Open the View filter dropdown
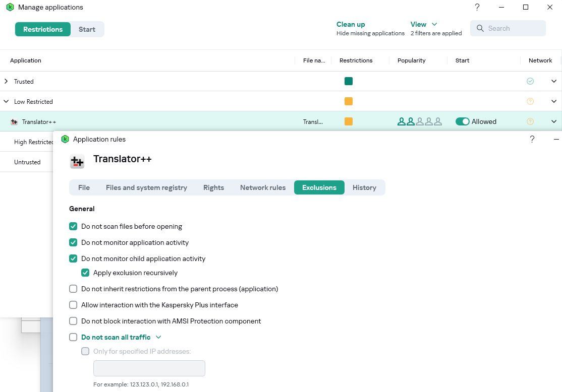562x392 pixels. tap(424, 24)
